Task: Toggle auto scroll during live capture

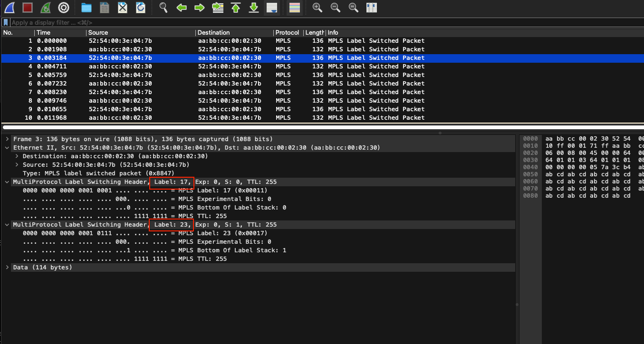Action: tap(272, 8)
